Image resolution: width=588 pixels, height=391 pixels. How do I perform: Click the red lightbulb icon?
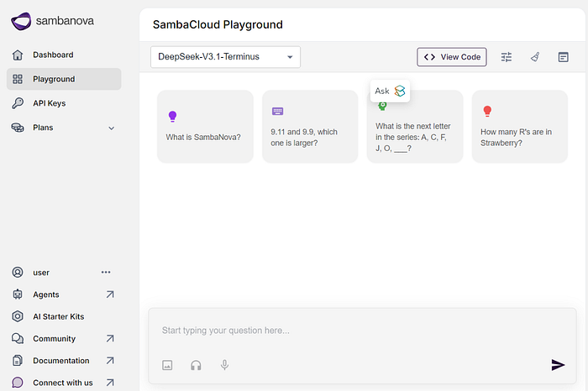click(487, 112)
